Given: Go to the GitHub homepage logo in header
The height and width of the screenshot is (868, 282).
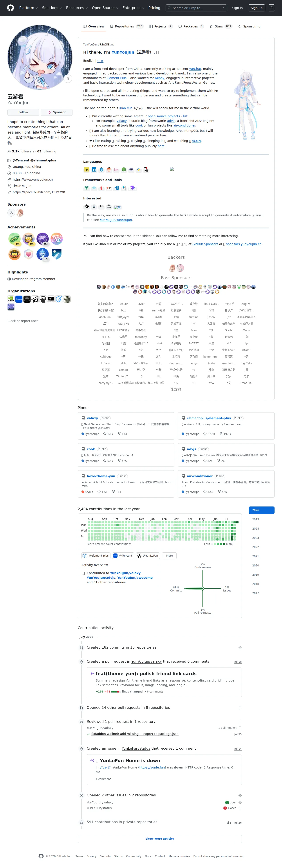Looking at the screenshot, I should tap(11, 8).
